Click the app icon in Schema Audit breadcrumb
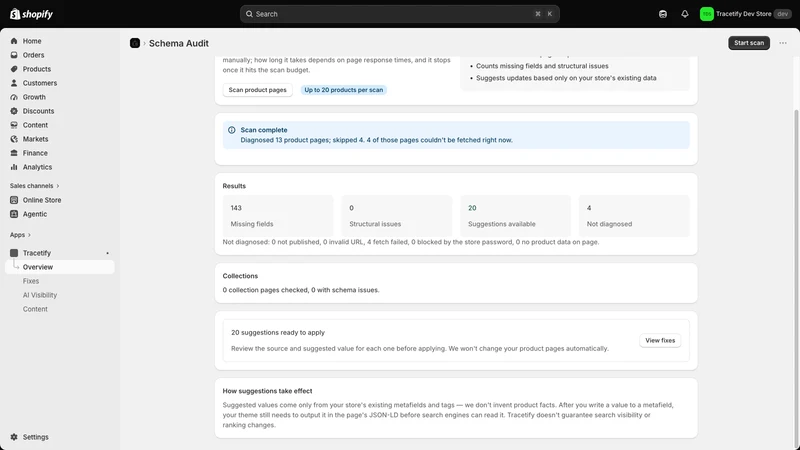Screen dimensions: 800x450 tap(135, 43)
